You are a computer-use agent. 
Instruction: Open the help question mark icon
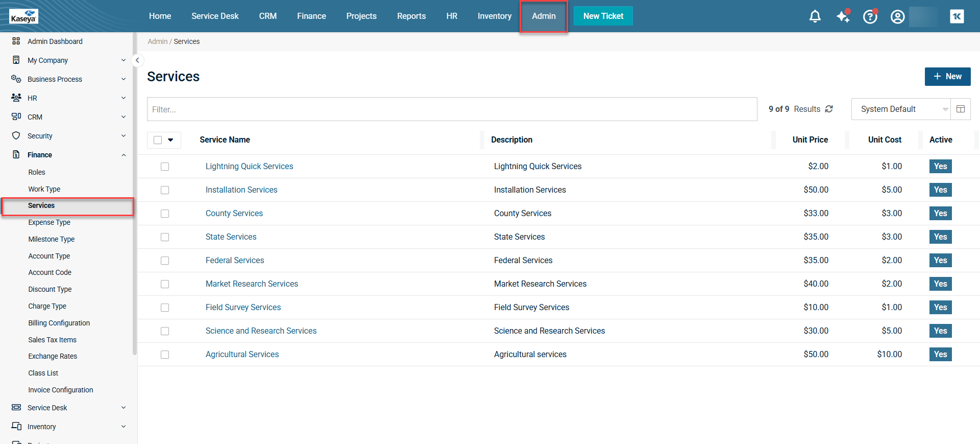coord(870,17)
